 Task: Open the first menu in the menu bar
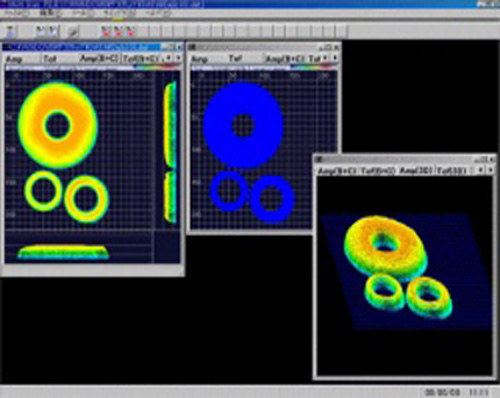[17, 14]
